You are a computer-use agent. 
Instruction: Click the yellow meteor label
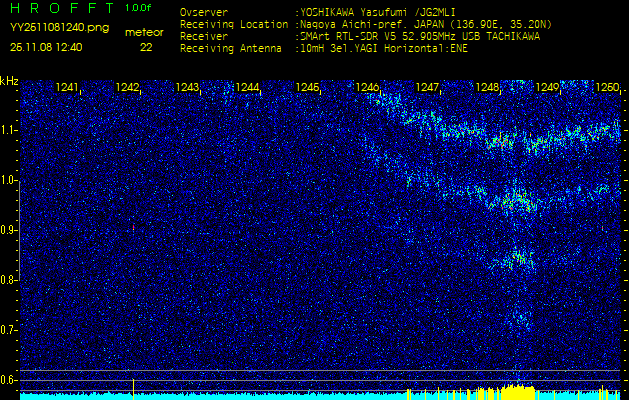point(144,32)
